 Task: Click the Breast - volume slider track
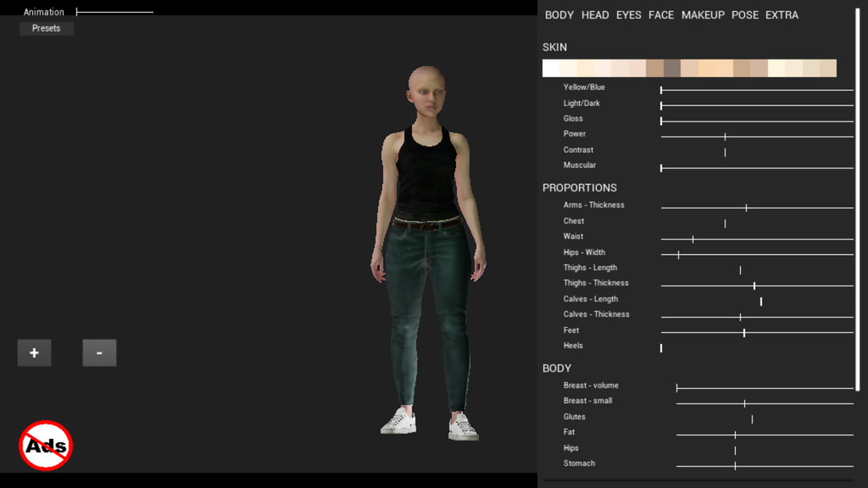pyautogui.click(x=764, y=388)
